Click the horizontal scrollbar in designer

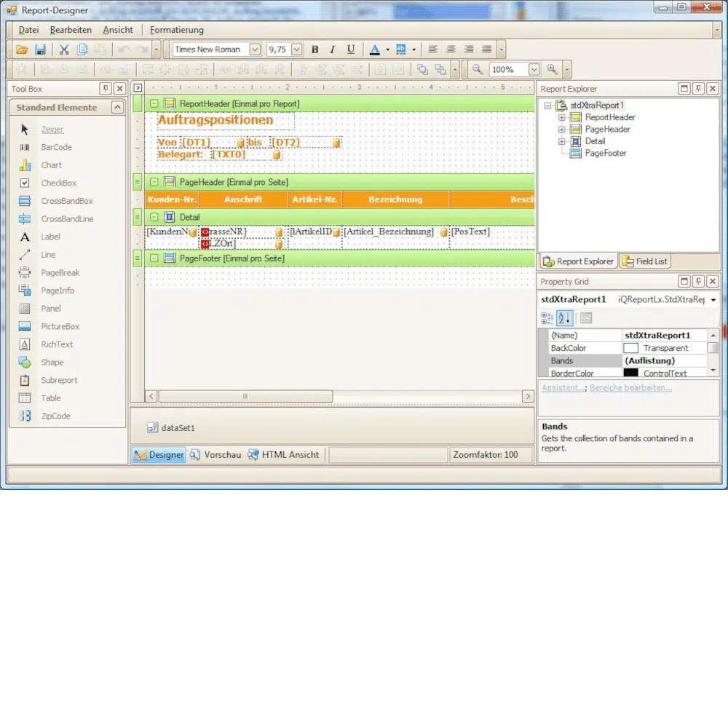245,396
